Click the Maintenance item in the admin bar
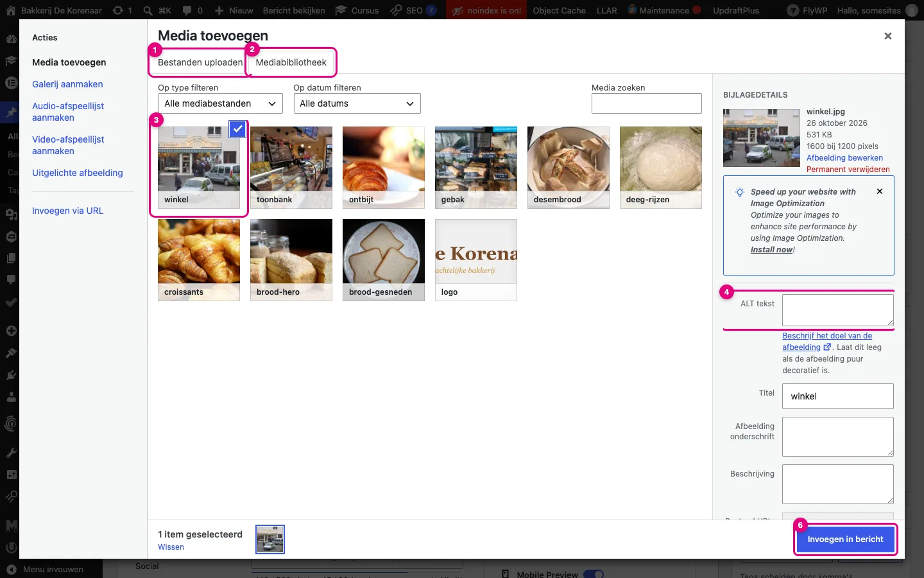The height and width of the screenshot is (578, 924). point(663,10)
